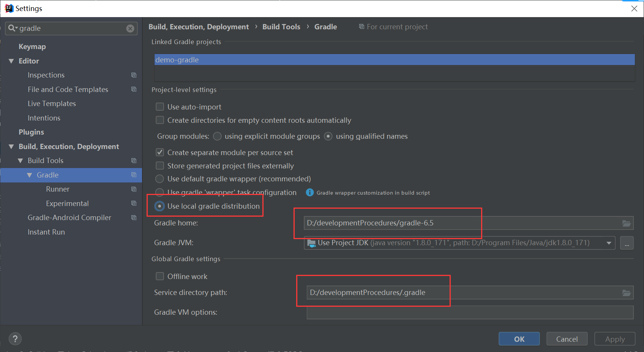Click the search magnifier icon
Screen dimensions: 644x352
[x=11, y=28]
